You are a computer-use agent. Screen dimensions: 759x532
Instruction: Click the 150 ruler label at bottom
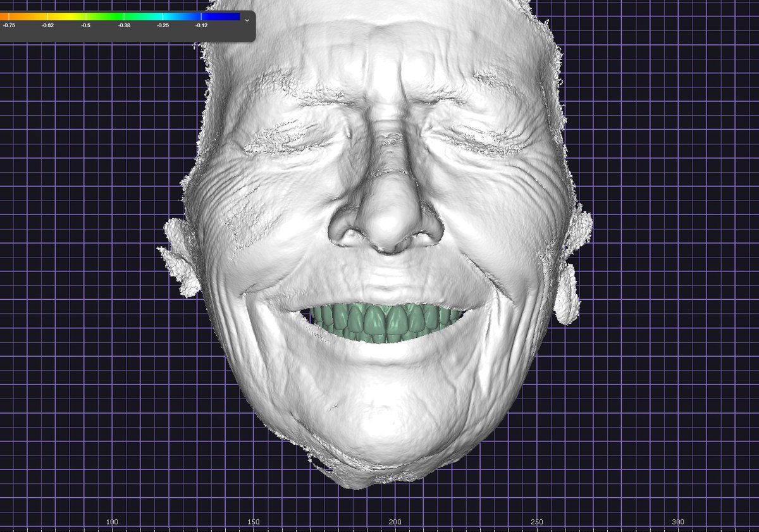click(x=254, y=522)
